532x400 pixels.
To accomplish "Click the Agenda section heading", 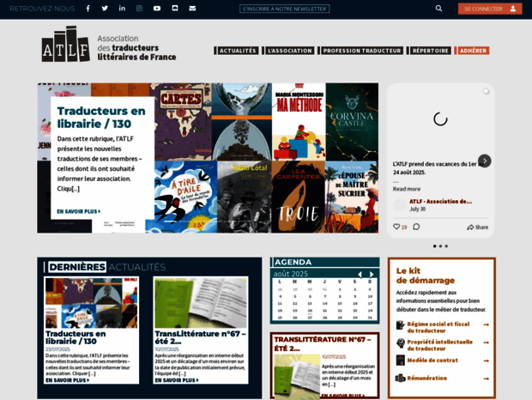I will [x=293, y=262].
